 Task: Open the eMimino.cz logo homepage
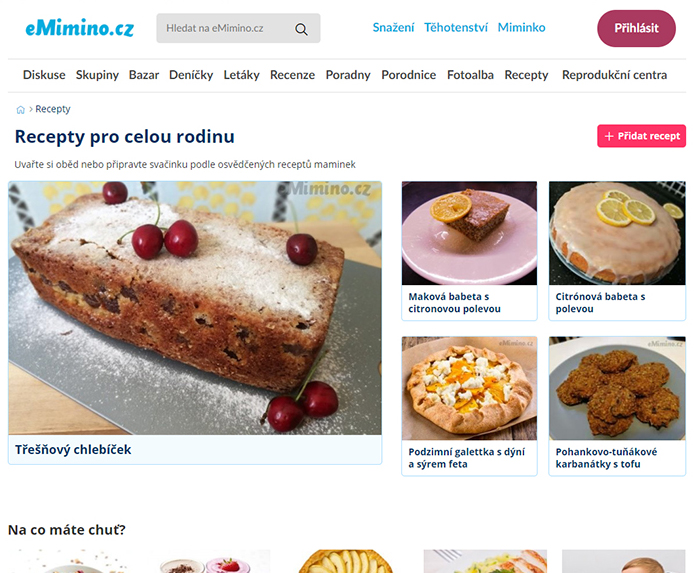[x=80, y=28]
